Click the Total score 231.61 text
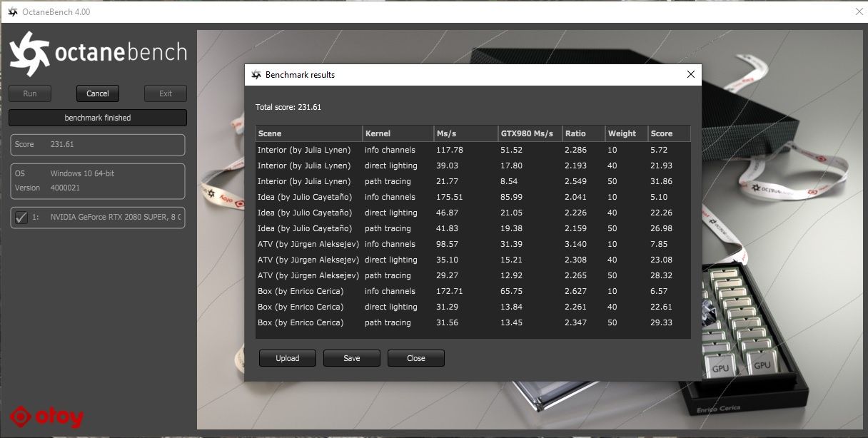868x438 pixels. click(x=288, y=107)
